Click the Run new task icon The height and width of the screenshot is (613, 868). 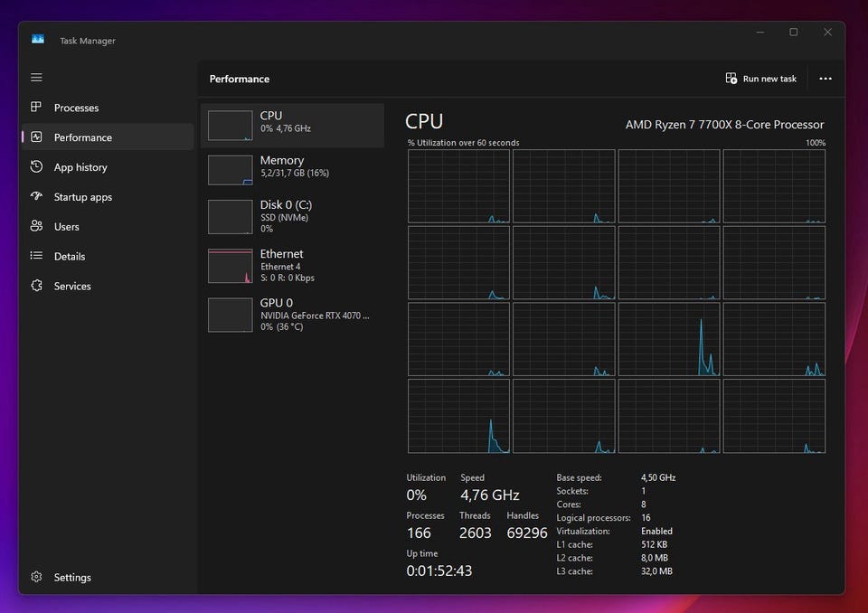pos(731,78)
